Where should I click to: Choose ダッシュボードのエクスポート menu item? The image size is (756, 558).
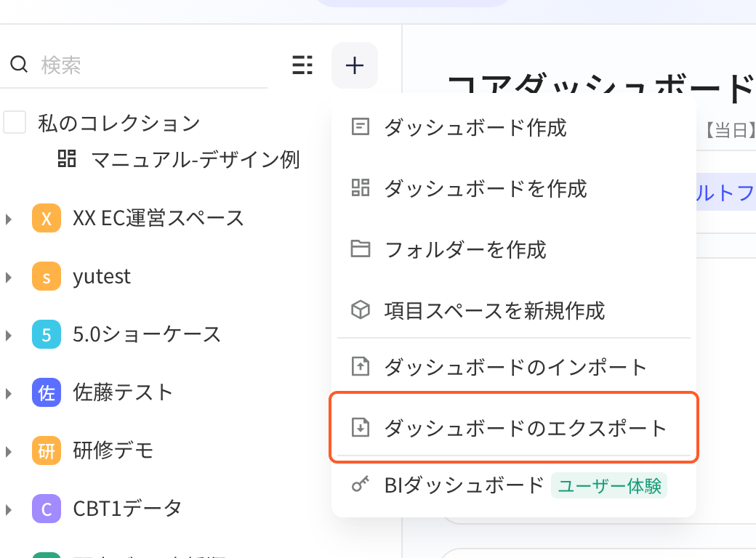click(514, 427)
